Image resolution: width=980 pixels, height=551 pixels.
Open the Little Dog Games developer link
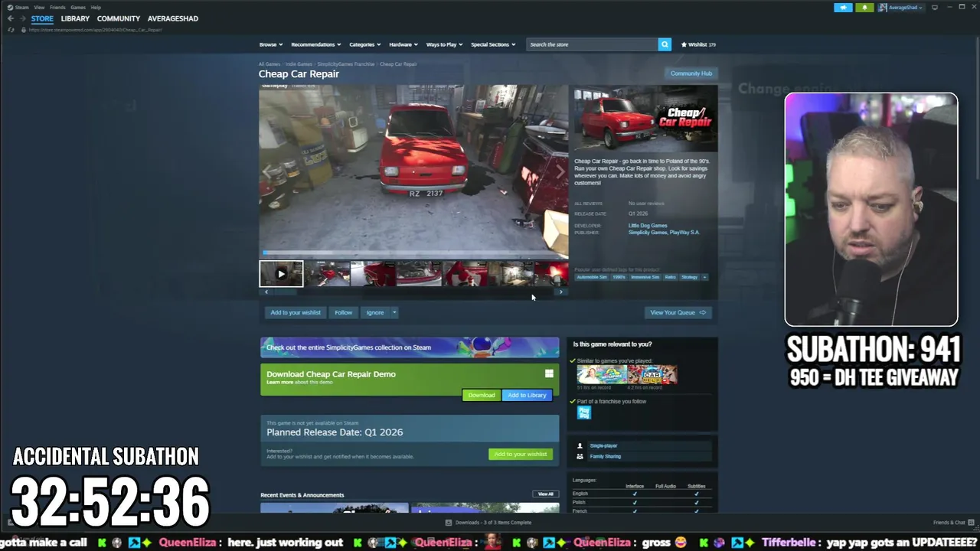click(x=648, y=226)
